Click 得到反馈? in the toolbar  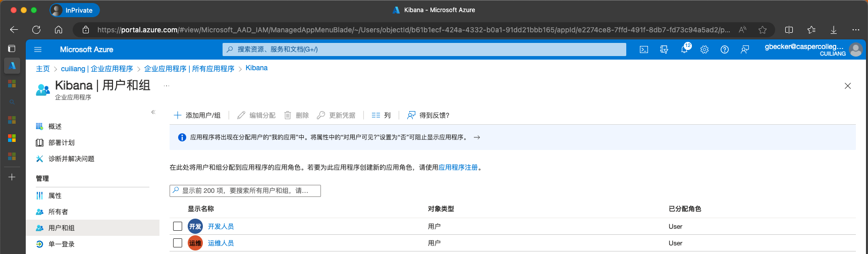click(428, 115)
